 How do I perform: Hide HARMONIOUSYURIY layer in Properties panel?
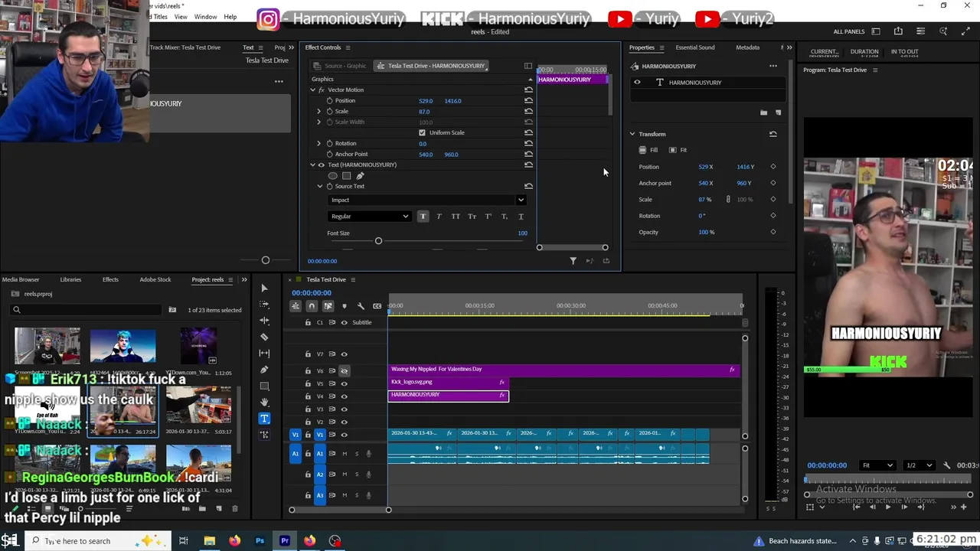tap(636, 82)
